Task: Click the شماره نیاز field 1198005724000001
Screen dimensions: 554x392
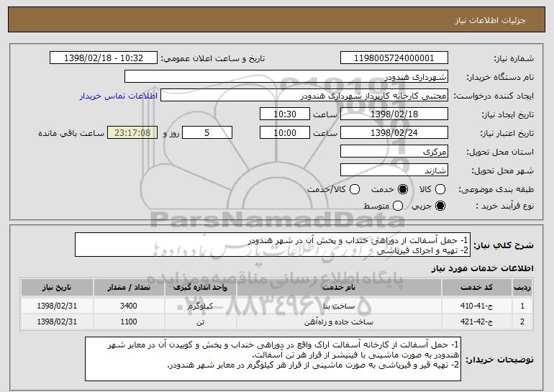Action: 394,58
